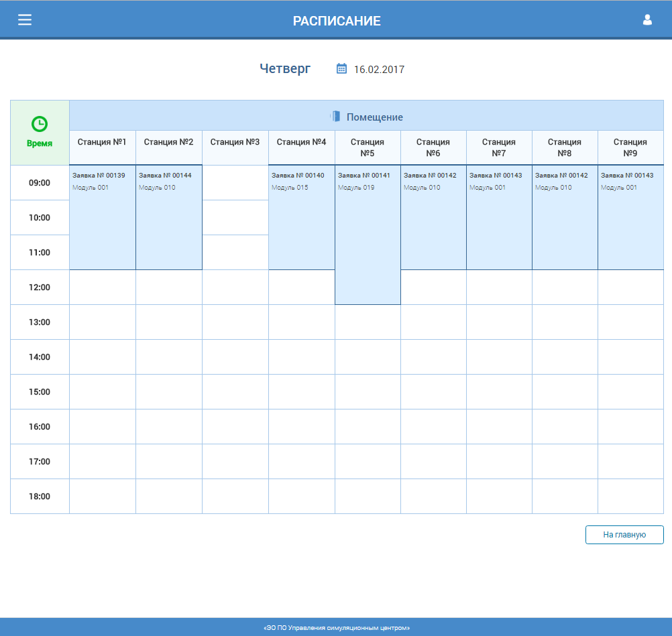Open the hamburger menu
The image size is (672, 636).
pos(25,19)
